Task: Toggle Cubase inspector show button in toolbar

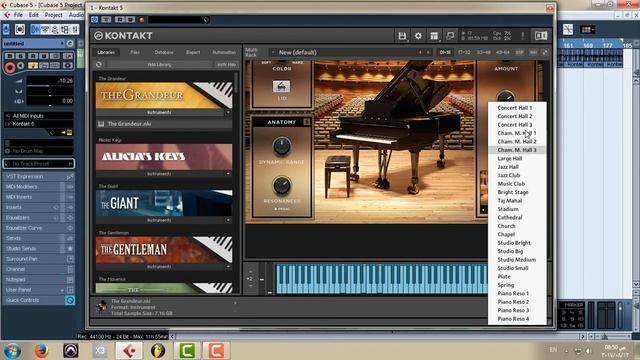Action: 36,29
